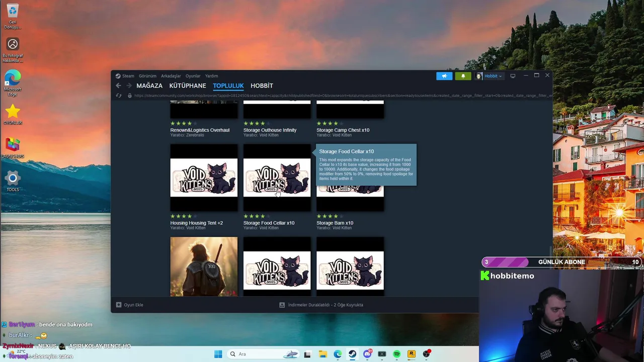Switch to the KÜTÜPHANE tab
The height and width of the screenshot is (362, 644).
(x=188, y=85)
